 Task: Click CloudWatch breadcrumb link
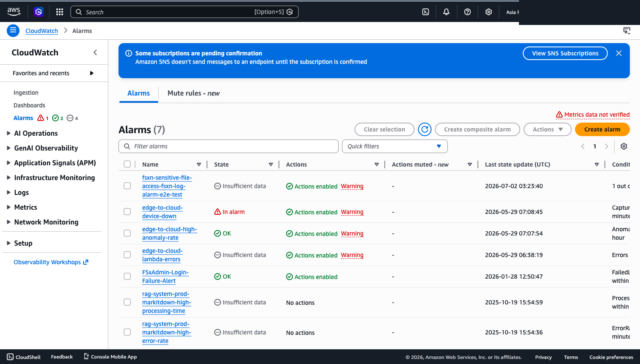[41, 31]
